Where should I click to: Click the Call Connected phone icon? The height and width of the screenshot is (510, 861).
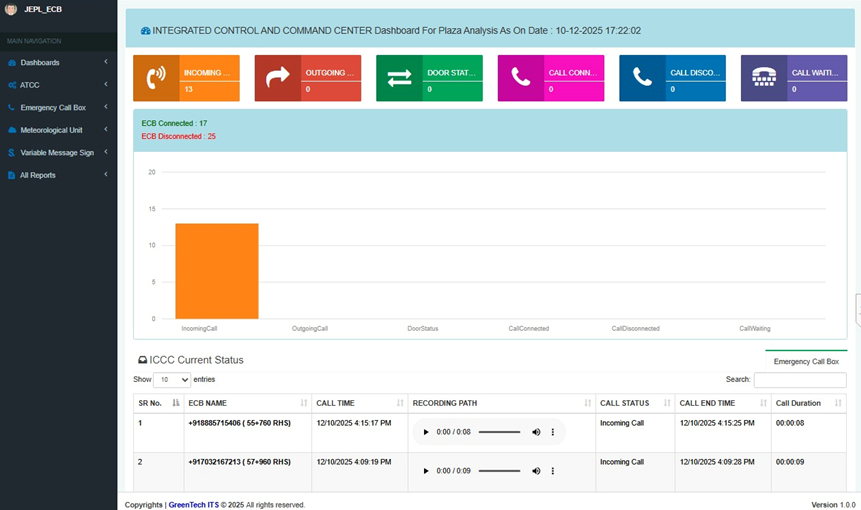520,78
